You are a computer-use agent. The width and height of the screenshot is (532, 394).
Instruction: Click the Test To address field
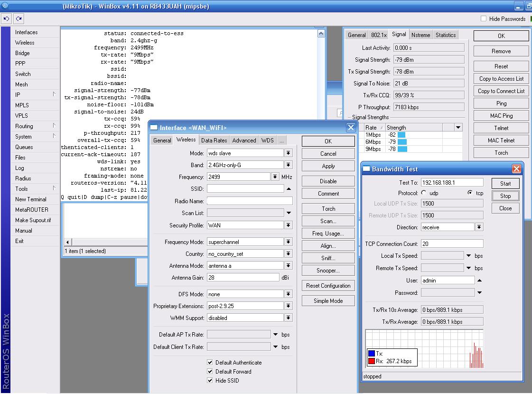click(x=452, y=183)
